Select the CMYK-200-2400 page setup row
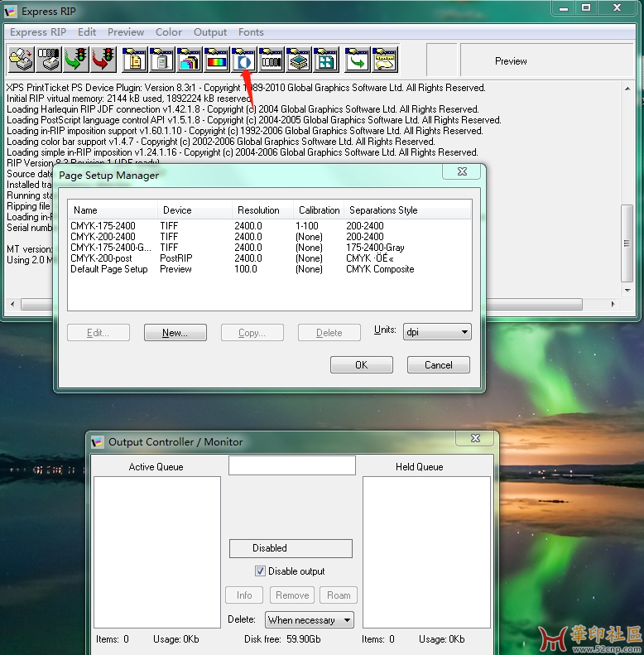Viewport: 644px width, 655px height. pyautogui.click(x=269, y=237)
